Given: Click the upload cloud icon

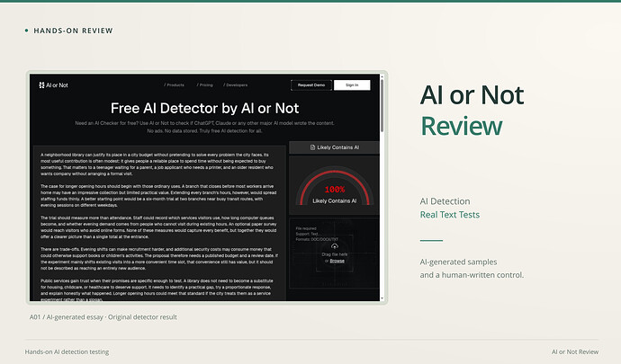Looking at the screenshot, I should tap(335, 246).
